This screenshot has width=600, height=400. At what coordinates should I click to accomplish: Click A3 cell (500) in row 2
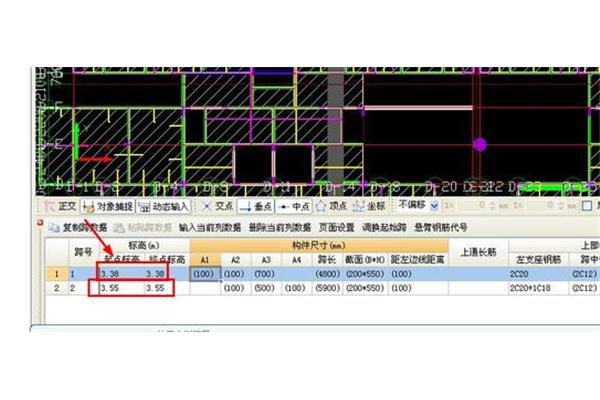[265, 288]
